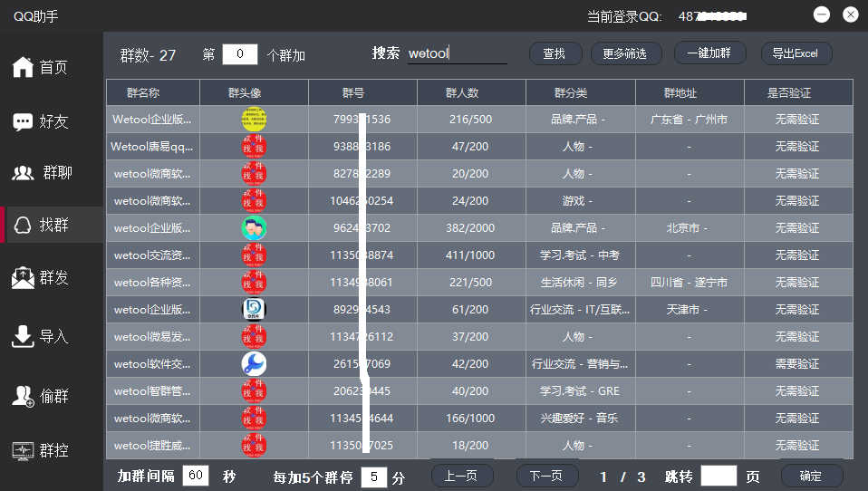This screenshot has width=868, height=491.
Task: Open 更多筛选 filters
Action: tap(625, 53)
